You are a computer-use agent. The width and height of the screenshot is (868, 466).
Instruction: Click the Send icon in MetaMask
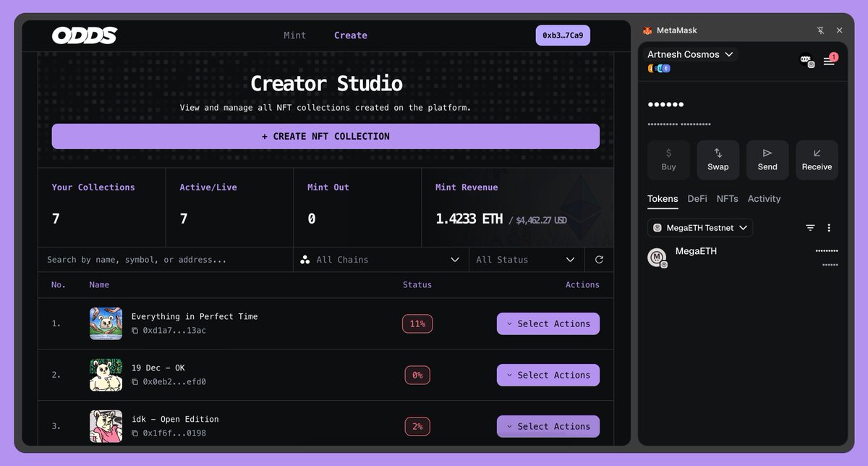coord(767,159)
